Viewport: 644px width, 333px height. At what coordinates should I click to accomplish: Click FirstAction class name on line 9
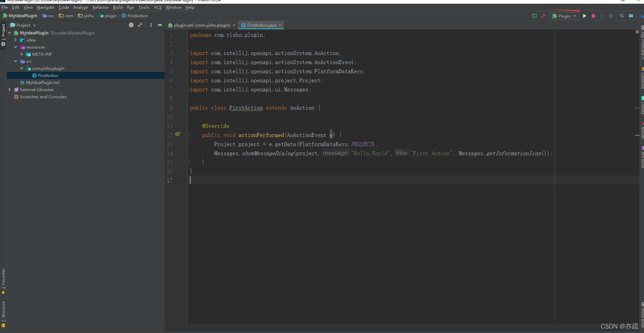[246, 108]
